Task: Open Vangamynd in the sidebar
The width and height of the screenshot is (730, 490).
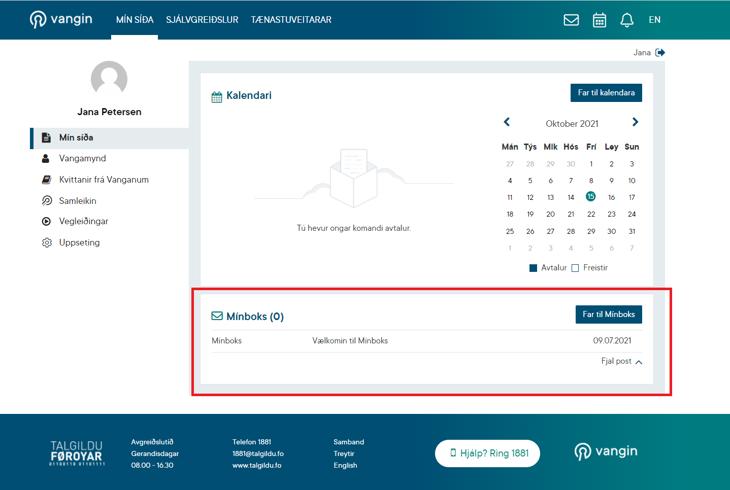Action: tap(82, 158)
